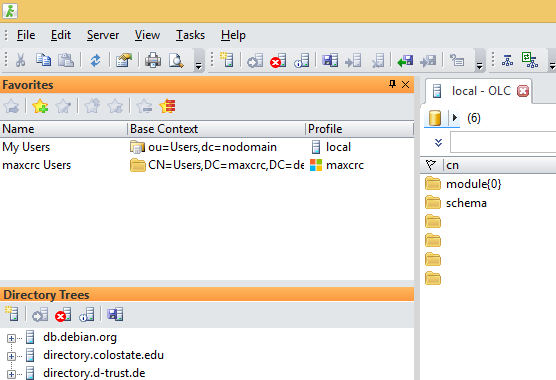Click the Name column header
556x380 pixels.
point(63,129)
